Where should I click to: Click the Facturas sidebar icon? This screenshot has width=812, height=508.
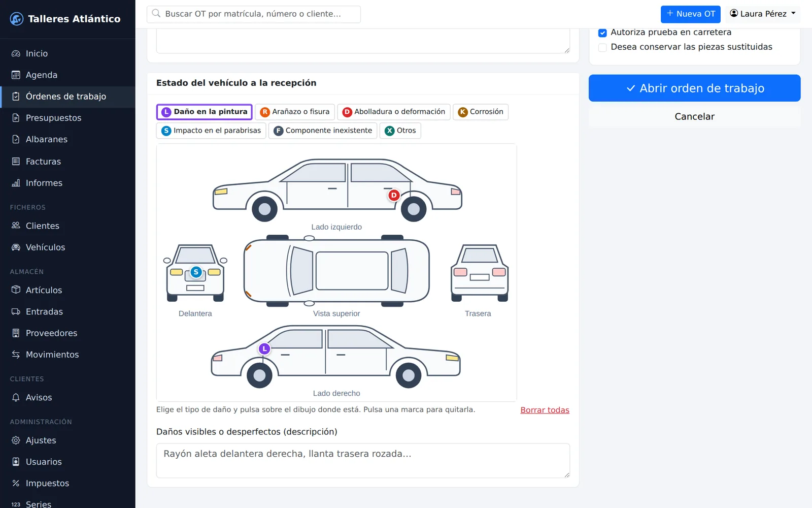(16, 162)
